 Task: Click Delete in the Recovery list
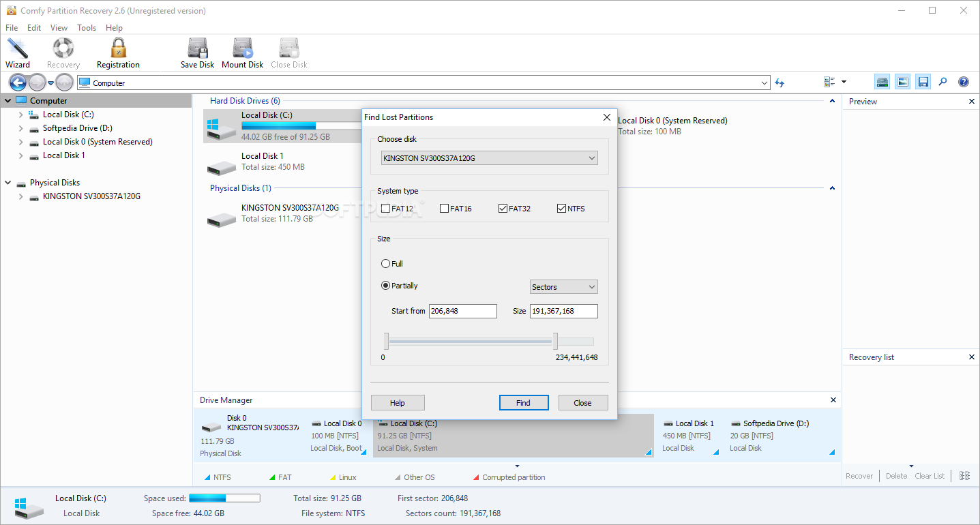896,476
